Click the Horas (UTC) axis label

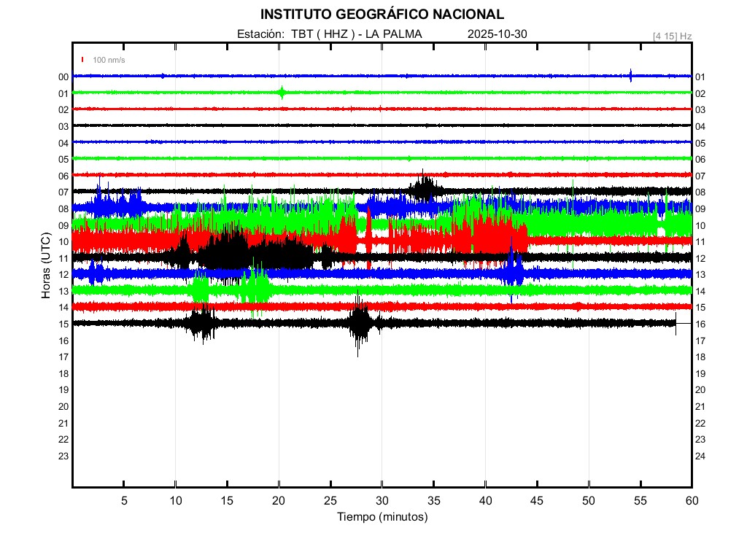pos(45,266)
